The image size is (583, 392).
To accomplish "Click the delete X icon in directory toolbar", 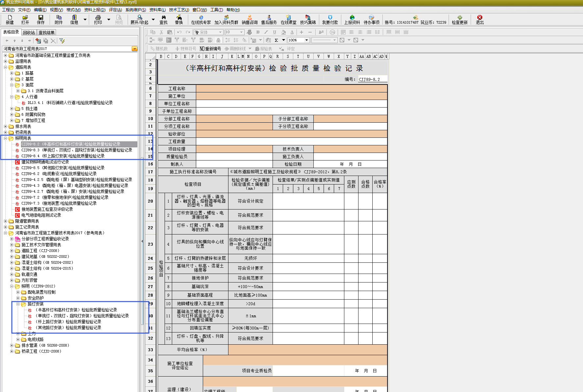I will point(53,41).
